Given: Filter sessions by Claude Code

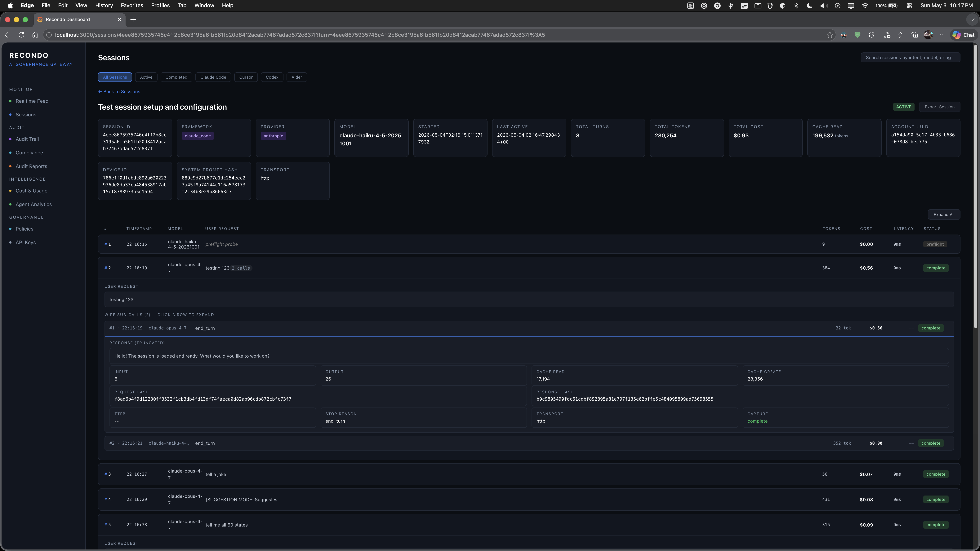Looking at the screenshot, I should pyautogui.click(x=213, y=77).
